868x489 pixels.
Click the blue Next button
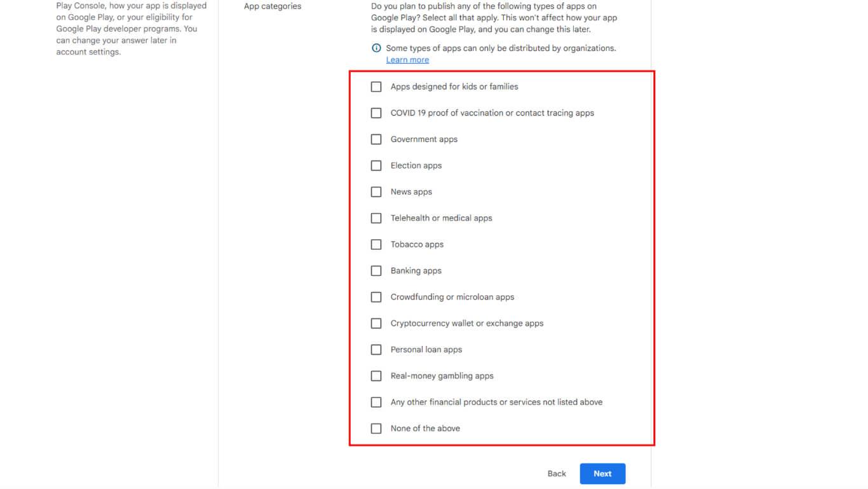[x=602, y=474]
